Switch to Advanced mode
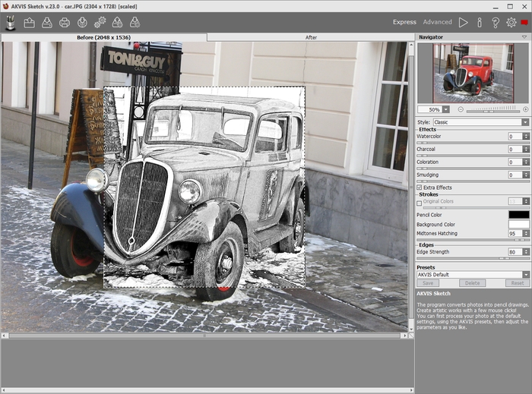532x394 pixels. click(x=437, y=22)
